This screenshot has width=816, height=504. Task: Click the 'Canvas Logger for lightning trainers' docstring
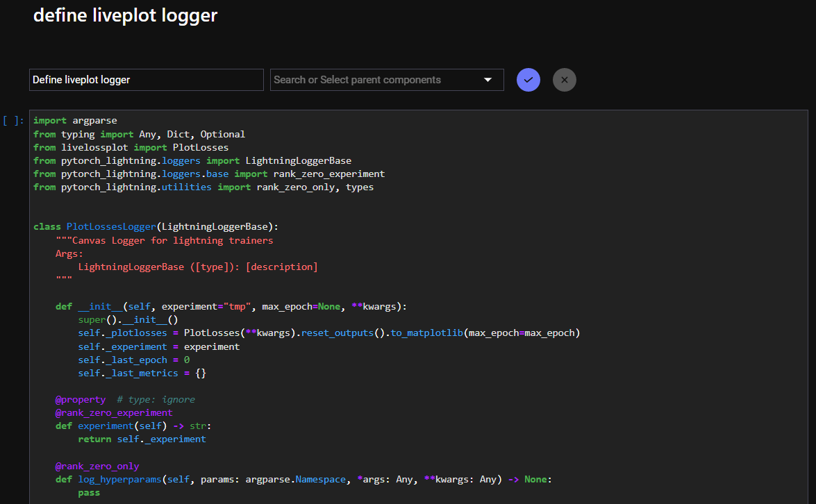165,240
